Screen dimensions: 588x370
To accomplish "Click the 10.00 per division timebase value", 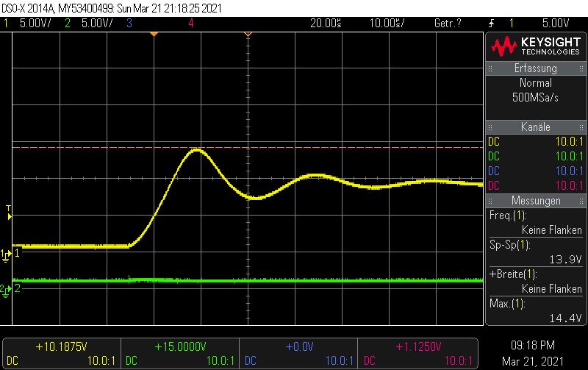I will (x=387, y=24).
